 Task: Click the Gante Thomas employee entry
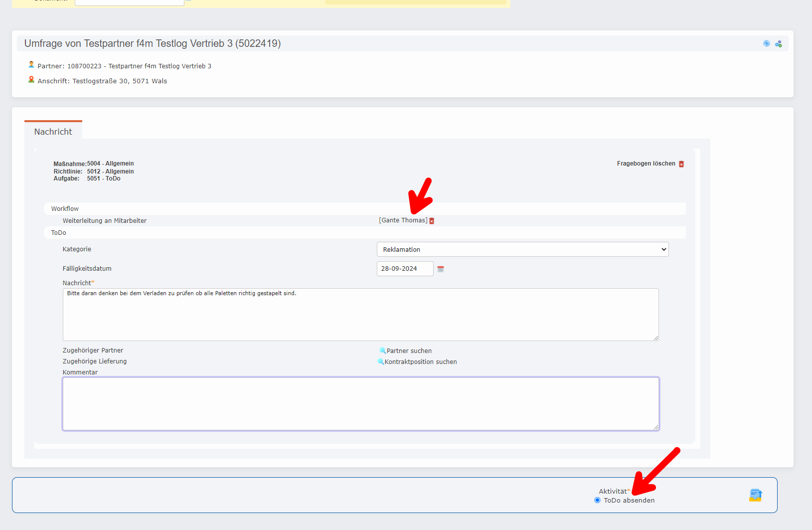click(403, 220)
